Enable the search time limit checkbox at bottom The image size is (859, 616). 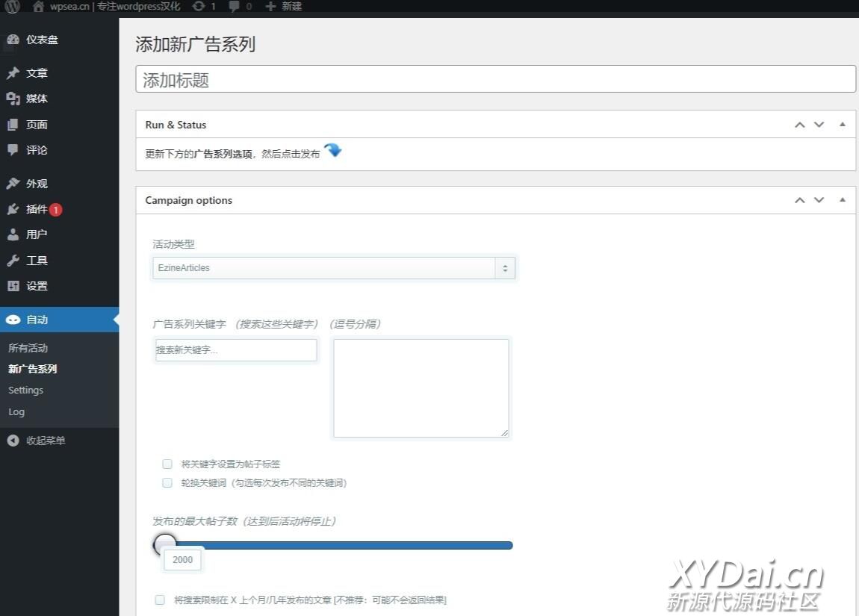click(159, 600)
